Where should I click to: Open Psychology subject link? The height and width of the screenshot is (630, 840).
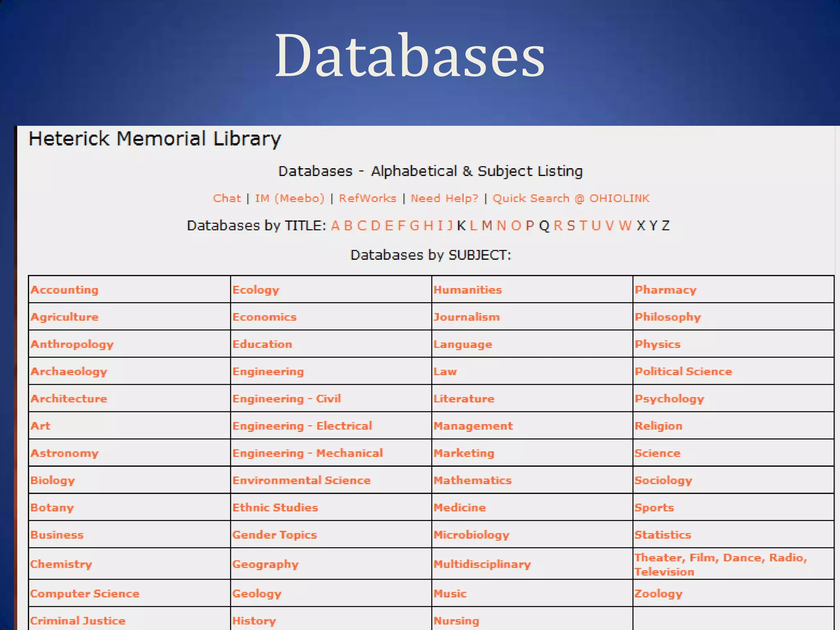tap(669, 399)
